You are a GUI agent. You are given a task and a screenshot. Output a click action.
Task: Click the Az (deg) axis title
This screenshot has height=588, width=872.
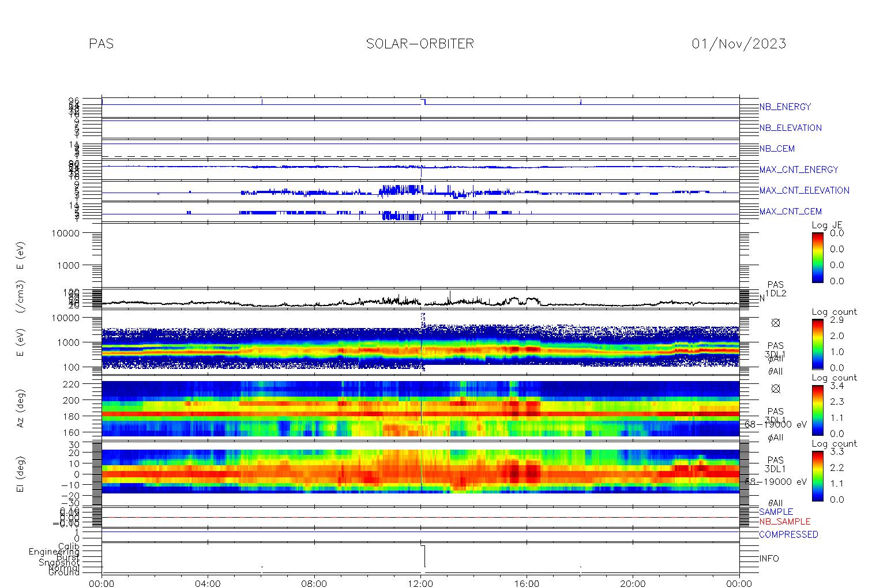click(x=21, y=408)
